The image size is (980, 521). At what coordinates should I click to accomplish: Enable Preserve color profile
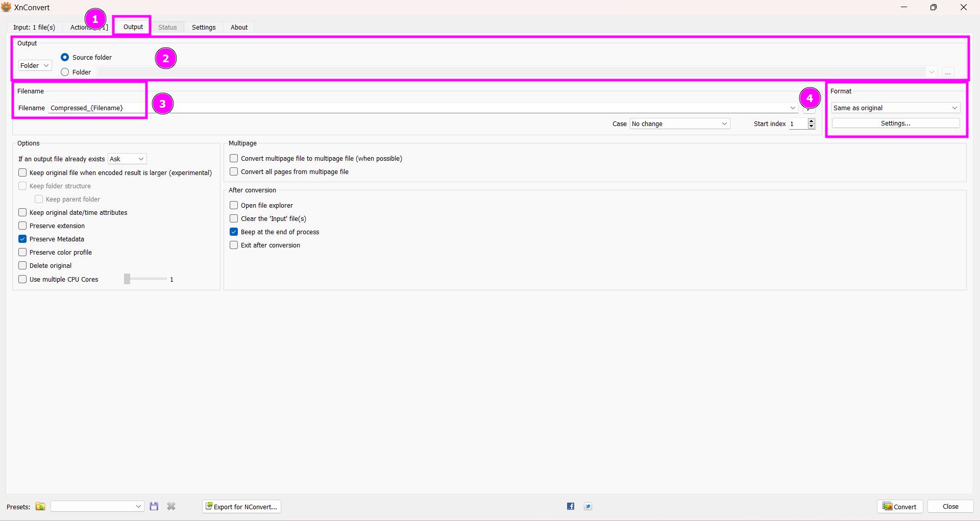tap(22, 252)
